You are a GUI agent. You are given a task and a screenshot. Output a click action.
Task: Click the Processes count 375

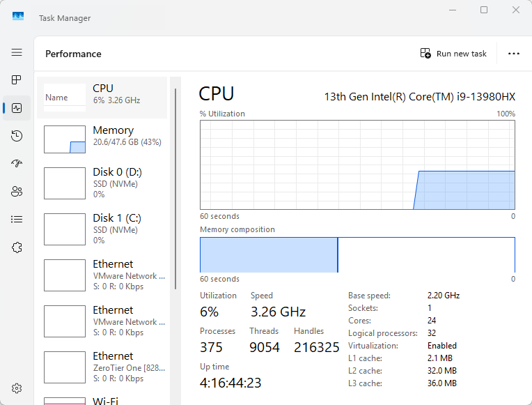211,348
